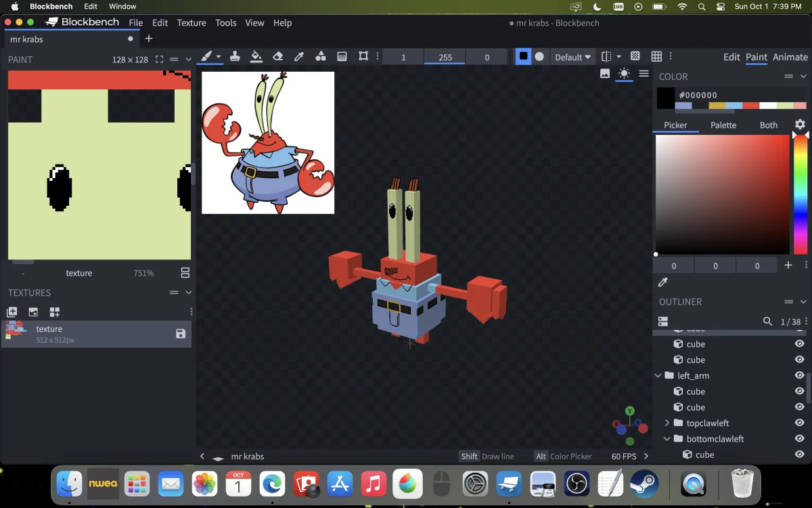Toggle visibility of first cube under left_arm
The height and width of the screenshot is (508, 812).
point(799,391)
